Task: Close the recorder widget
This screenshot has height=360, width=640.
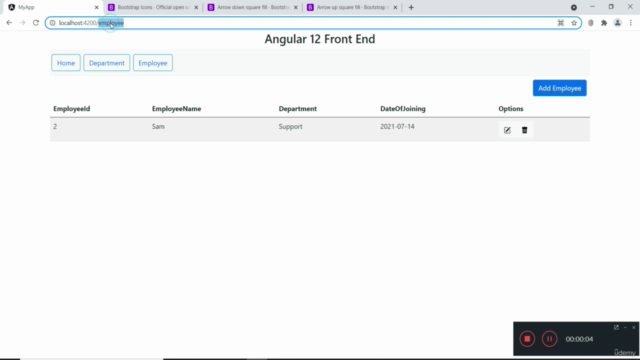Action: 633,327
